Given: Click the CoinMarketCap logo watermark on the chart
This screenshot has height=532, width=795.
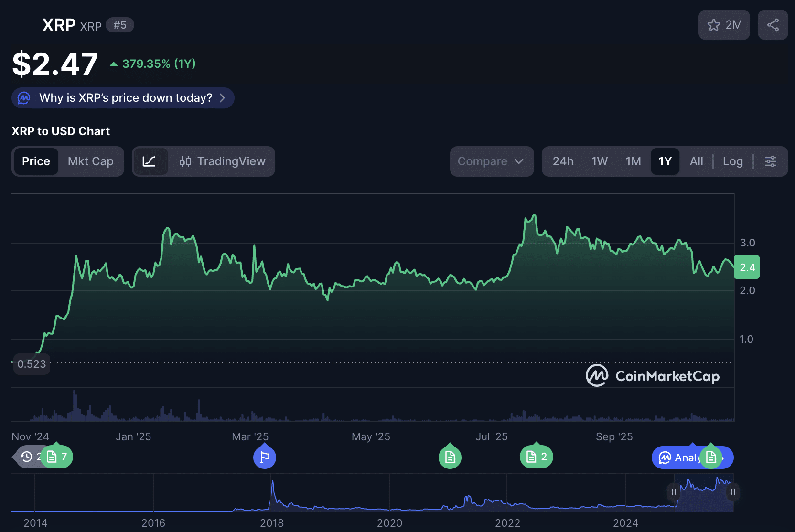Looking at the screenshot, I should tap(653, 376).
